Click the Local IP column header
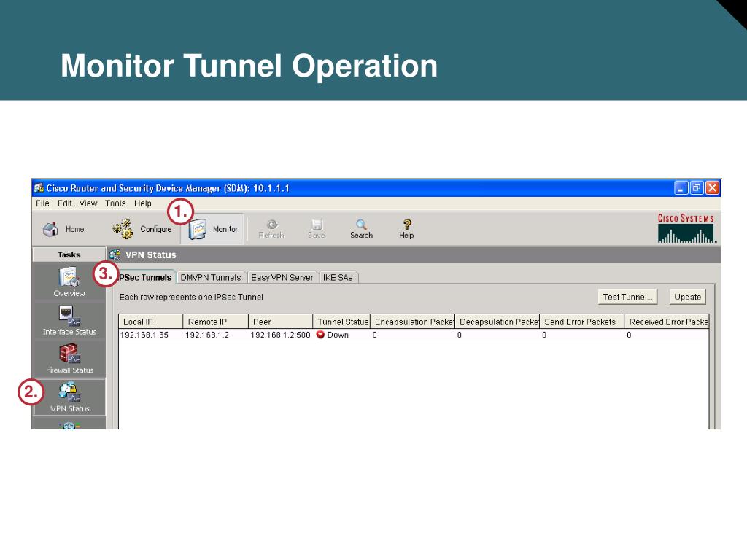This screenshot has height=560, width=747. click(150, 322)
